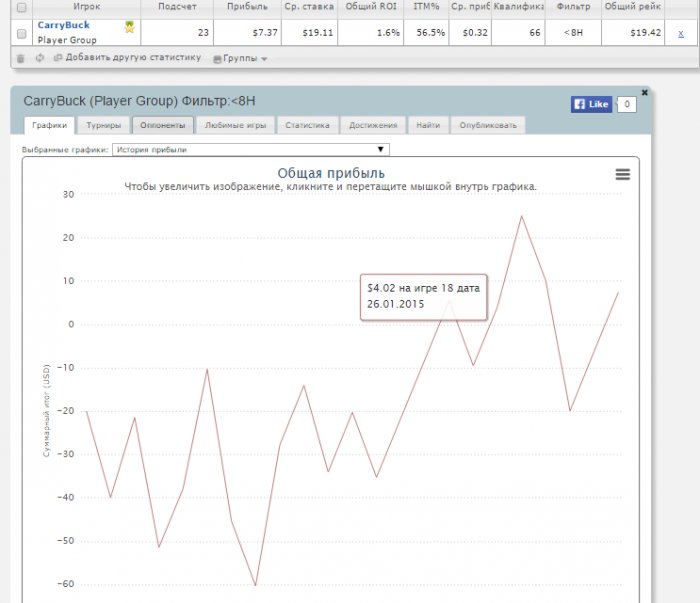Screen dimensions: 700x603
Task: Click the $0.32 average profit cell
Action: (x=470, y=33)
